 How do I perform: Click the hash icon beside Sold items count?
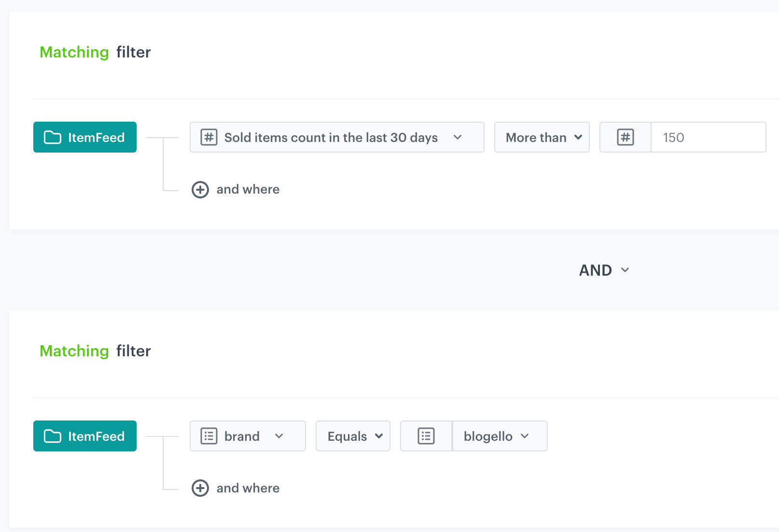(x=209, y=138)
